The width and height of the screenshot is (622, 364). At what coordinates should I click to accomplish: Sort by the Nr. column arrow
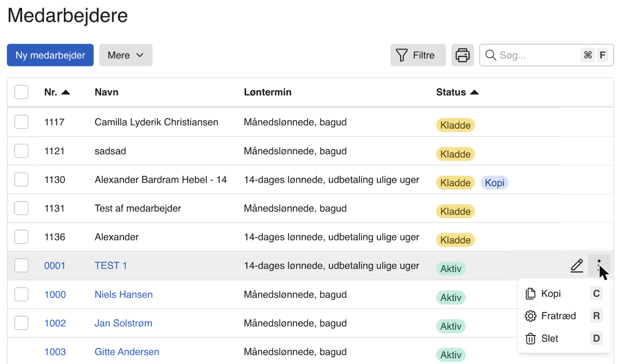(66, 92)
